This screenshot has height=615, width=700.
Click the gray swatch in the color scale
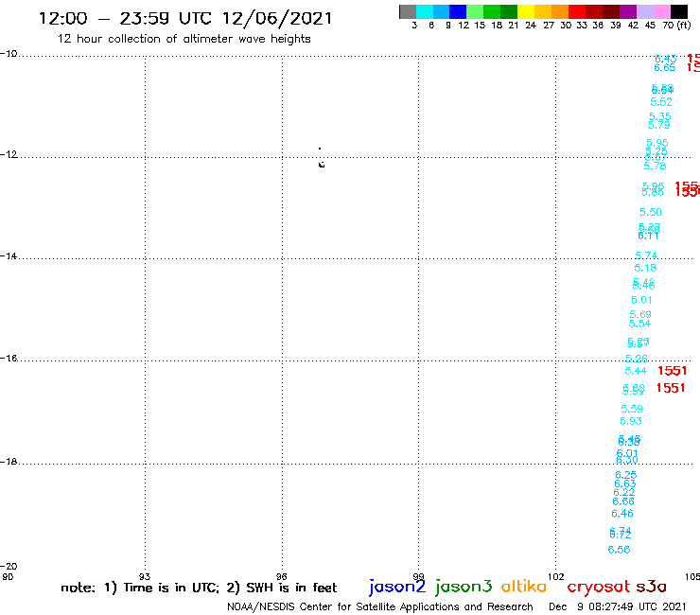pos(408,11)
